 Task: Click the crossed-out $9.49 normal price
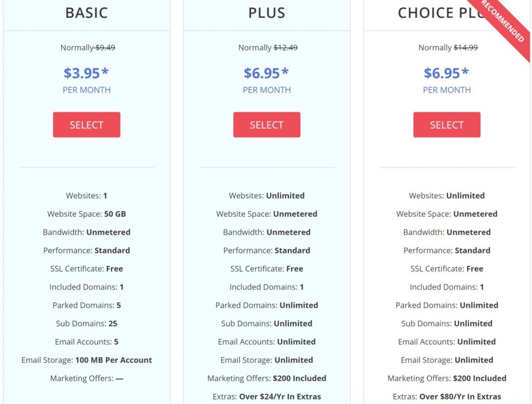point(105,47)
